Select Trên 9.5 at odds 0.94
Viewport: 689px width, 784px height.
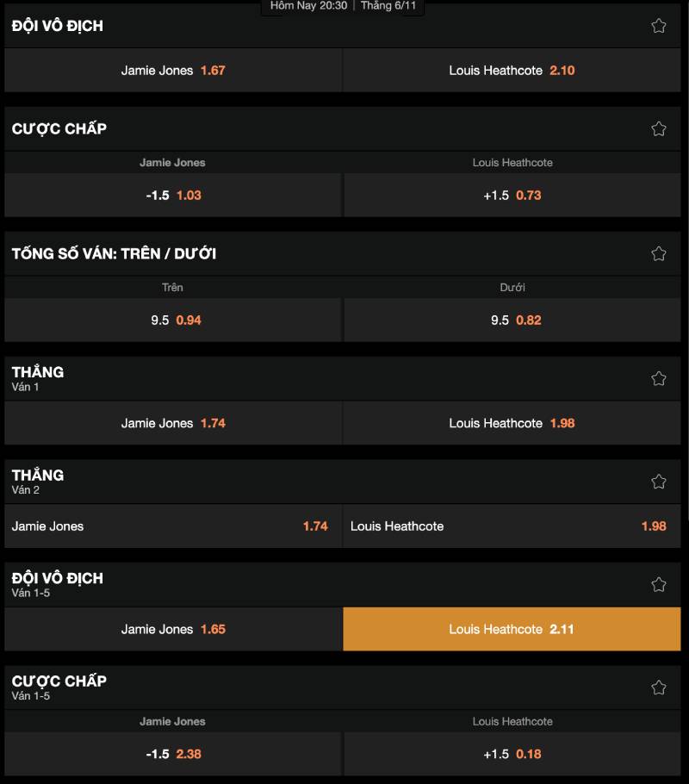[173, 320]
